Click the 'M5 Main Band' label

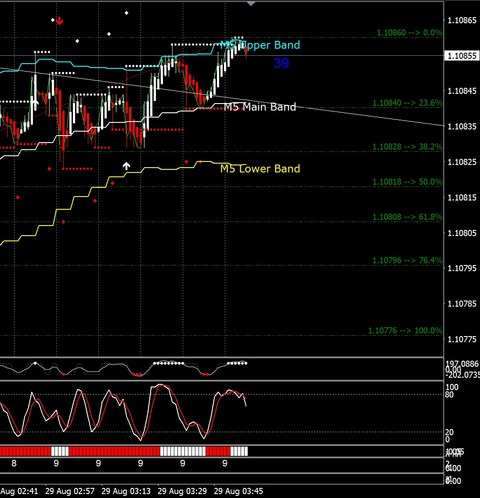pyautogui.click(x=260, y=107)
